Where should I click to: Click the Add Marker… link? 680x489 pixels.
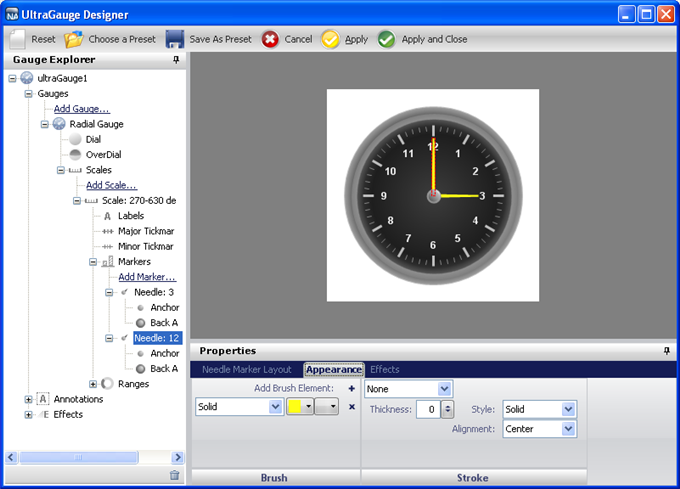[147, 277]
